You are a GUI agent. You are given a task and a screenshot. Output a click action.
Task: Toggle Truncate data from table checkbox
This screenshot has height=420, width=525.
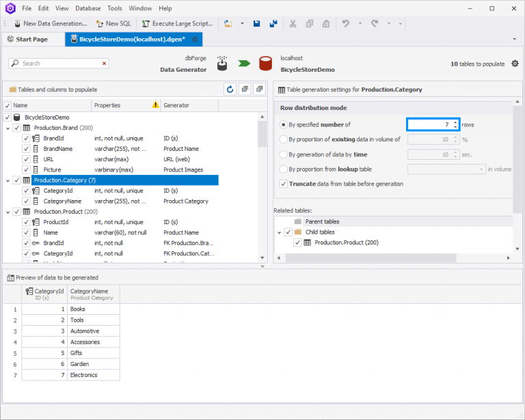click(284, 184)
